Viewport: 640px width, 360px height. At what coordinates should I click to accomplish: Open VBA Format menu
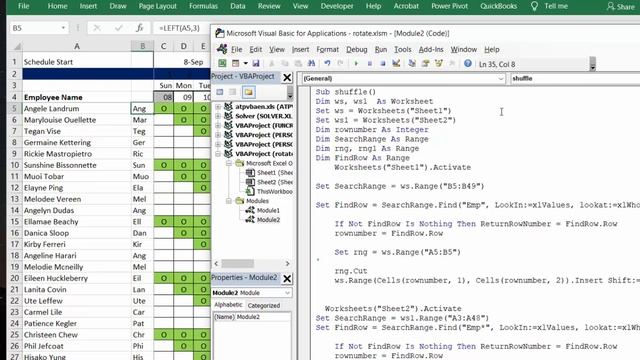[x=327, y=49]
